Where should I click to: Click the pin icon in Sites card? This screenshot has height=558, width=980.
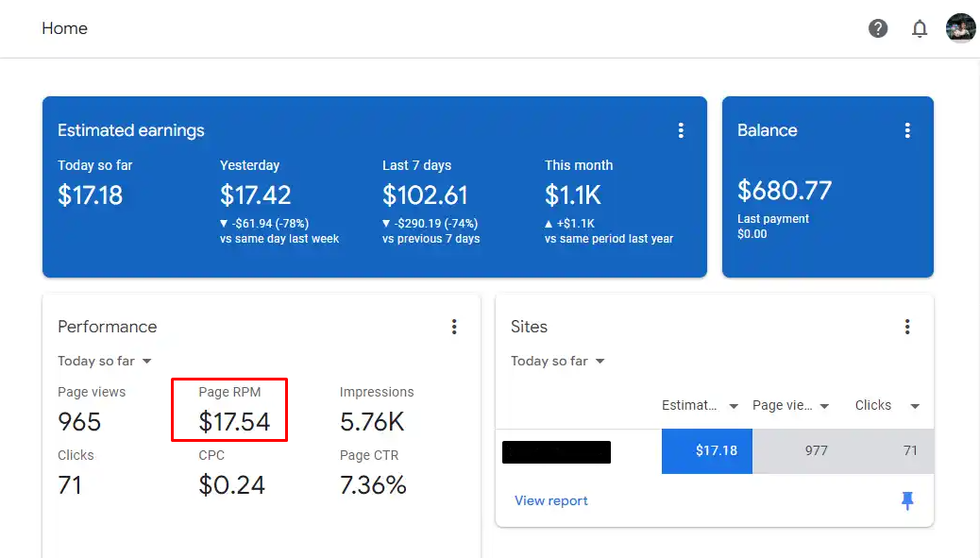point(907,500)
